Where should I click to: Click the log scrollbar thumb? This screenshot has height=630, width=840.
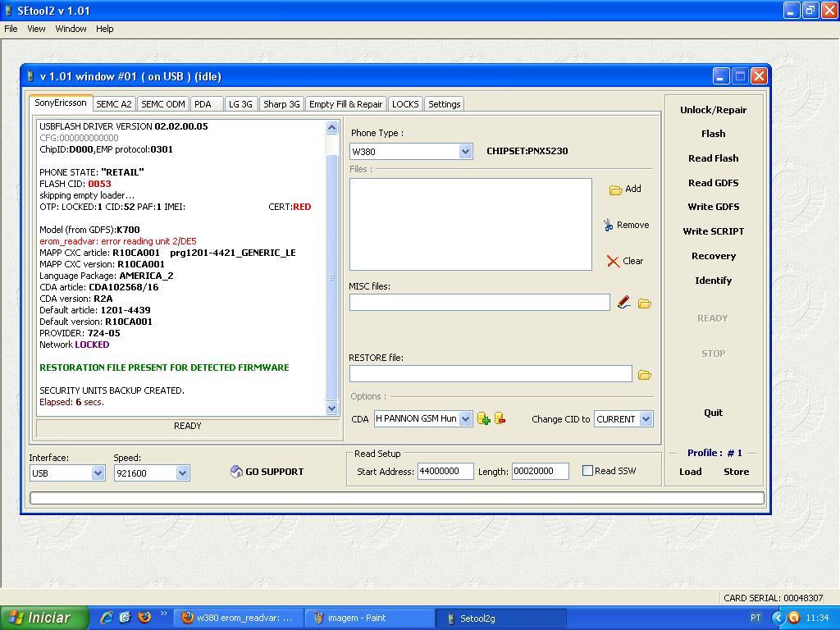tap(331, 277)
